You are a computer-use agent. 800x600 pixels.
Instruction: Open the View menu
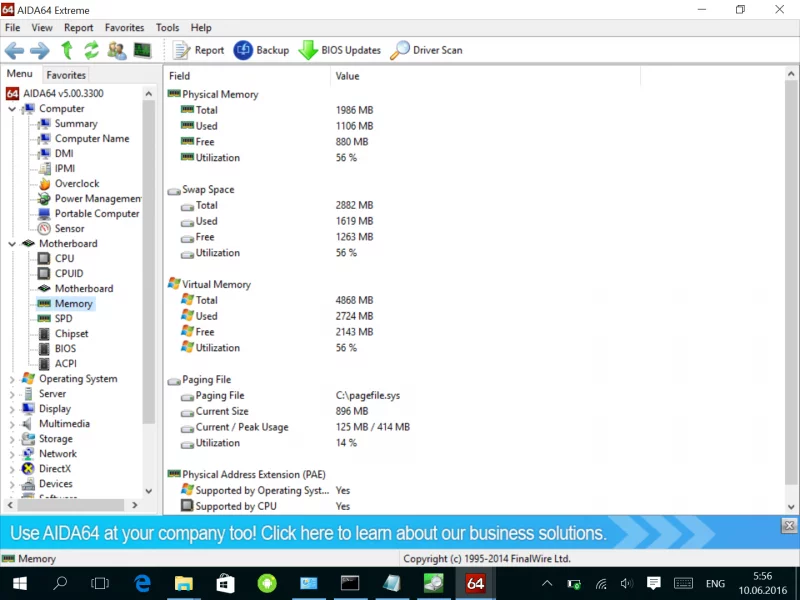click(x=42, y=28)
